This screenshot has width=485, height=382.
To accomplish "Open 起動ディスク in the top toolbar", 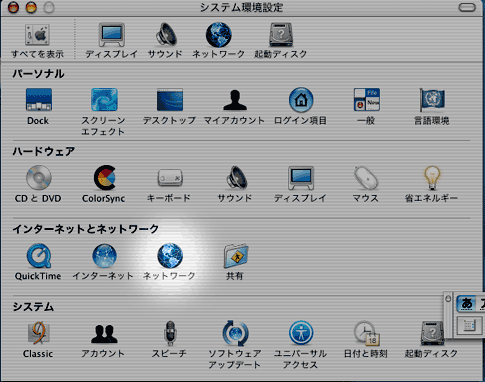I will 281,35.
